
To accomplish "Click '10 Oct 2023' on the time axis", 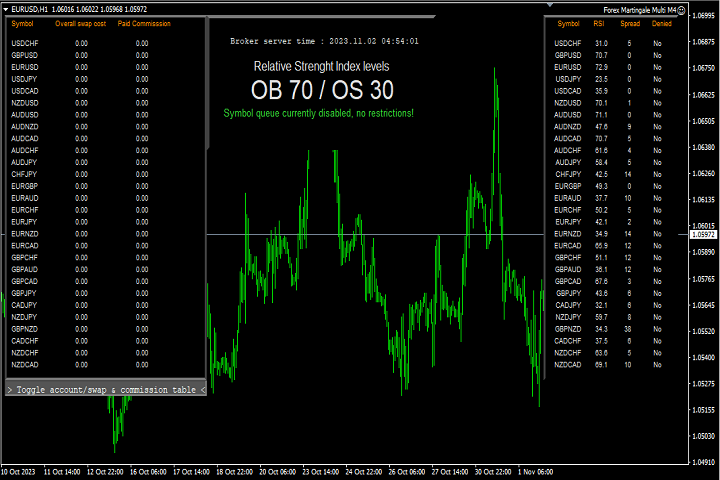I will pos(18,472).
